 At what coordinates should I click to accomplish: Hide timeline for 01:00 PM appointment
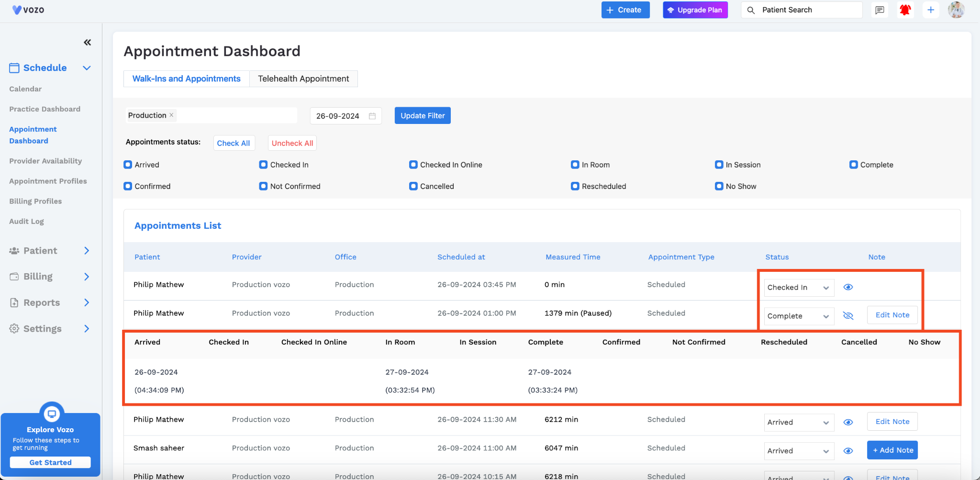(x=848, y=316)
